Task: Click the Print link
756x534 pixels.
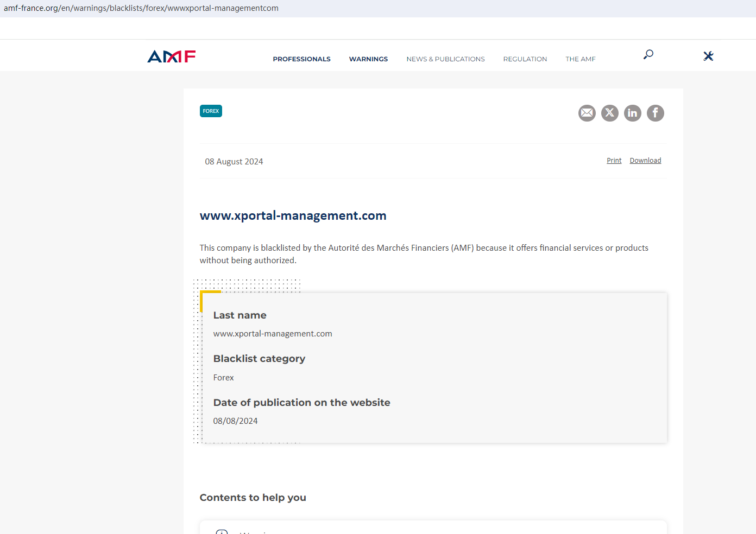Action: [x=614, y=161]
